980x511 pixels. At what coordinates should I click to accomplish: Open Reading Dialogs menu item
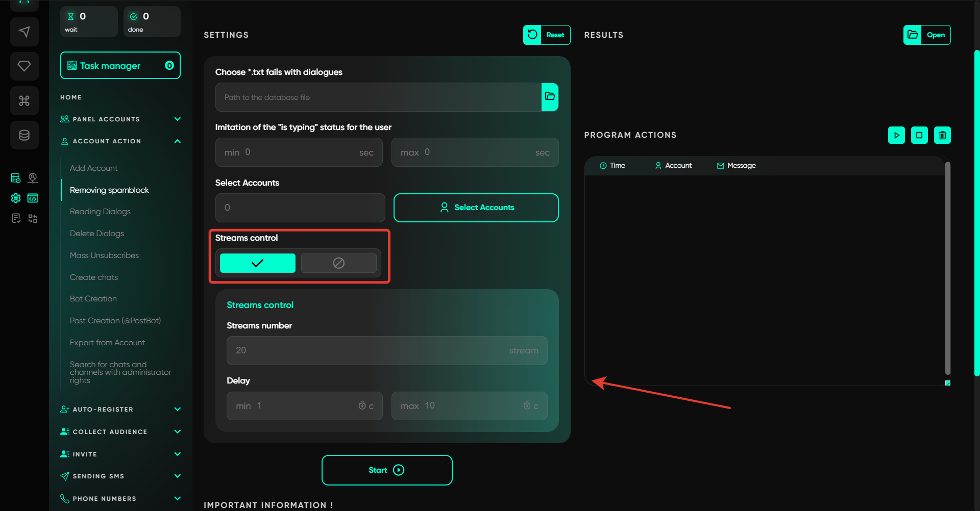100,212
